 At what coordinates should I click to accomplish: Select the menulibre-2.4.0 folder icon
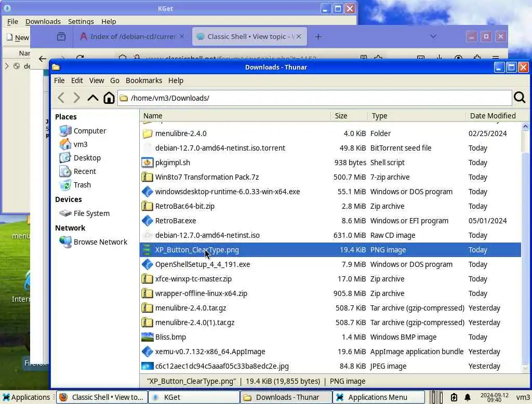tap(147, 133)
